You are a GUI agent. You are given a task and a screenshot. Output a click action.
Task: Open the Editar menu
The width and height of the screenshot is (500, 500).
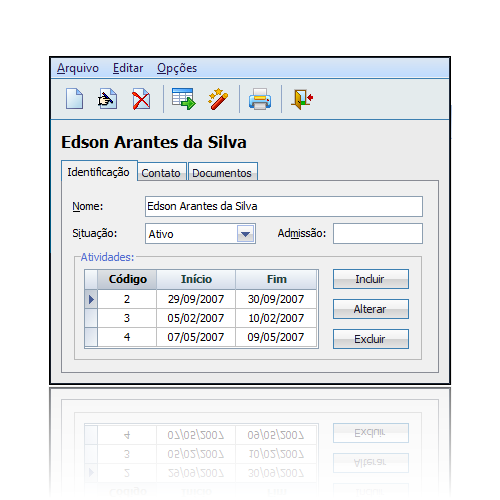click(x=128, y=68)
